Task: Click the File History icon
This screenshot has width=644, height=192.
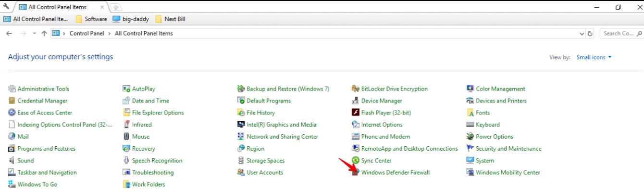Action: (x=241, y=113)
